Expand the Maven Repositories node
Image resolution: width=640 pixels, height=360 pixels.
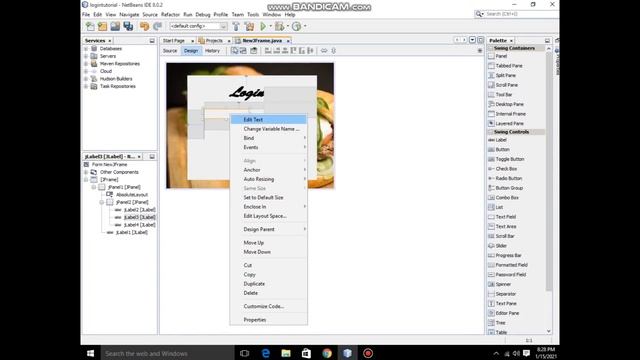(86, 64)
